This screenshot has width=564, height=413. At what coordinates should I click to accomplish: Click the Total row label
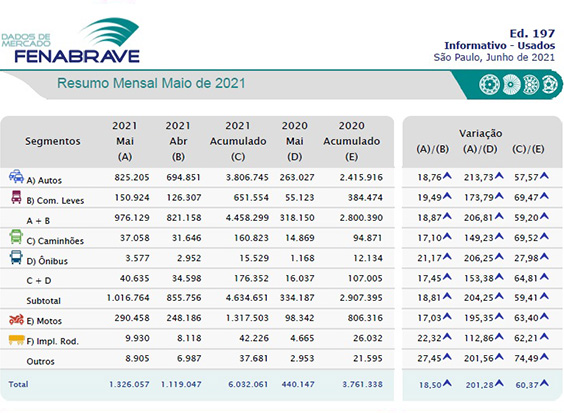point(18,384)
